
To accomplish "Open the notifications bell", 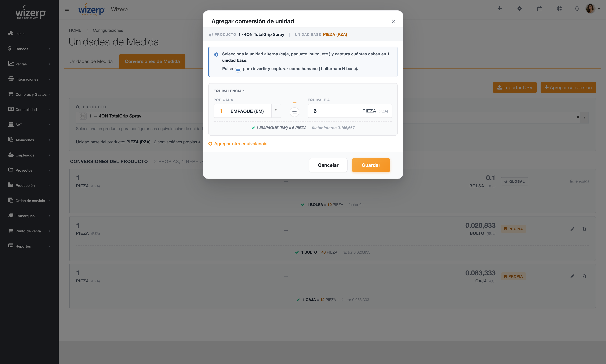I will click(577, 9).
